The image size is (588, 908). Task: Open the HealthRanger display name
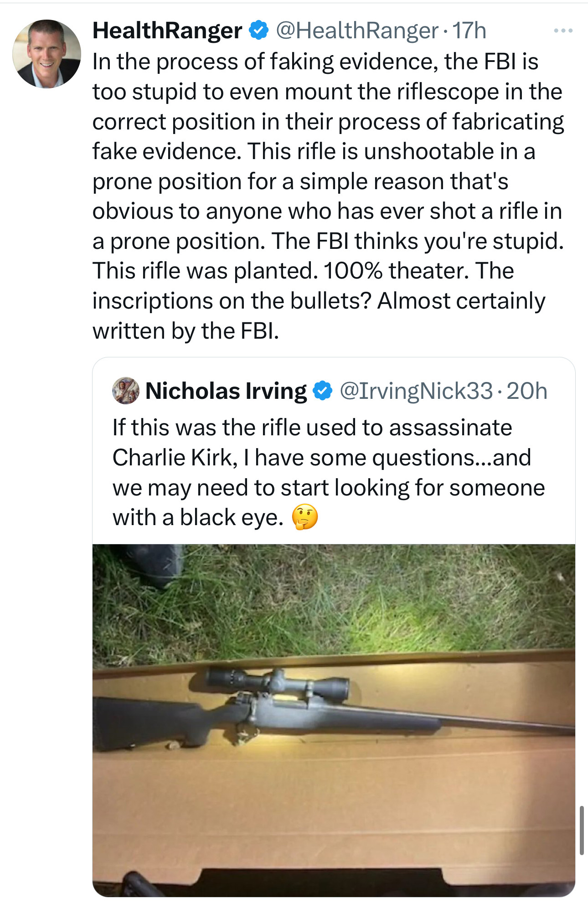[x=167, y=31]
